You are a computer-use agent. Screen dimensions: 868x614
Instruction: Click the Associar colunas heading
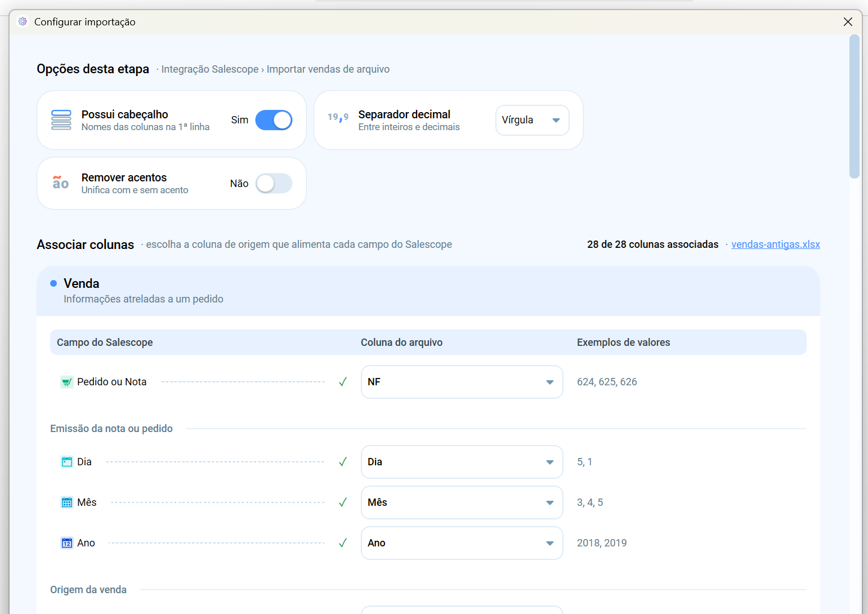coord(85,244)
